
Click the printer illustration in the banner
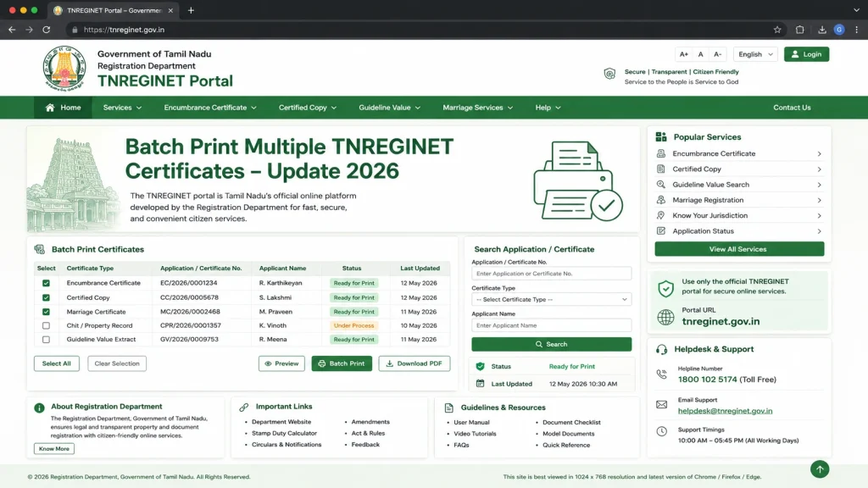coord(578,180)
